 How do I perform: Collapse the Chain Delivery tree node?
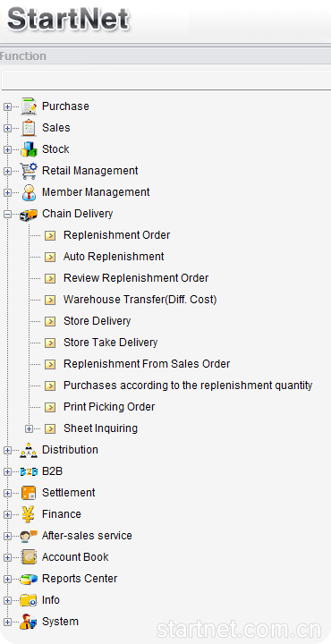pos(7,214)
